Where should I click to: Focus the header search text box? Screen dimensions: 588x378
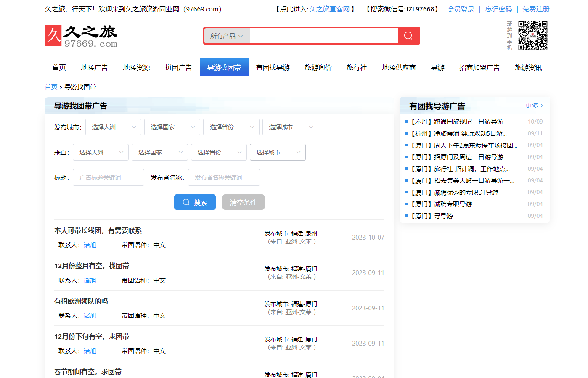tap(324, 36)
